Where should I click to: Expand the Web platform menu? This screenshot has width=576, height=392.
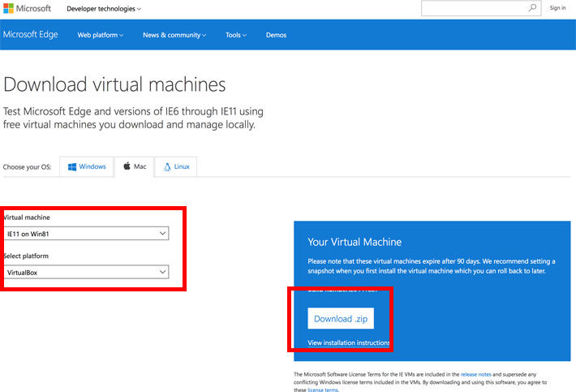pyautogui.click(x=100, y=35)
